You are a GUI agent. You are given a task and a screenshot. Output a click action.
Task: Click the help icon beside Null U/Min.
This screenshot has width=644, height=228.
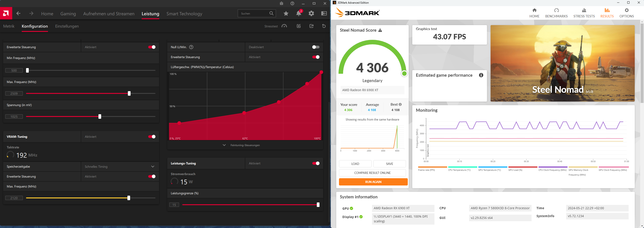pyautogui.click(x=191, y=47)
